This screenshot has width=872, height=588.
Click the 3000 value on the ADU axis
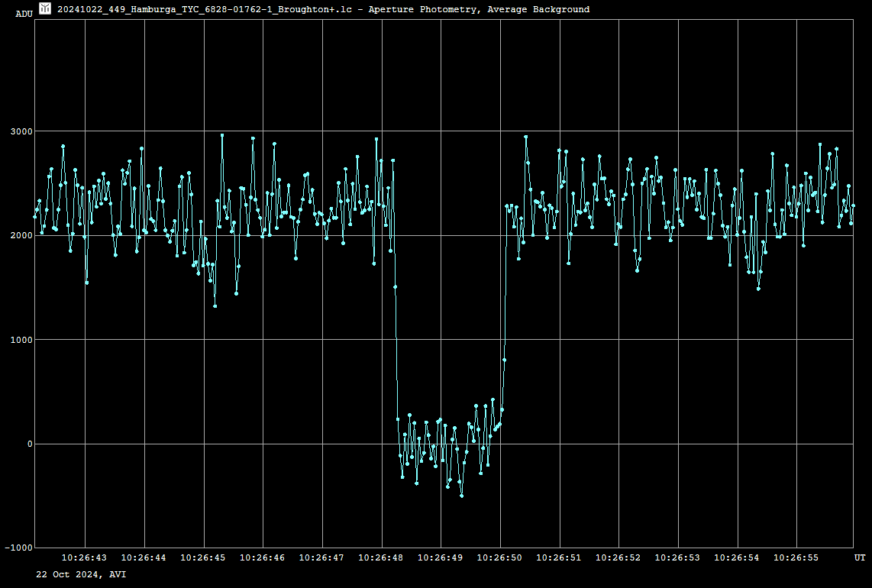(21, 131)
